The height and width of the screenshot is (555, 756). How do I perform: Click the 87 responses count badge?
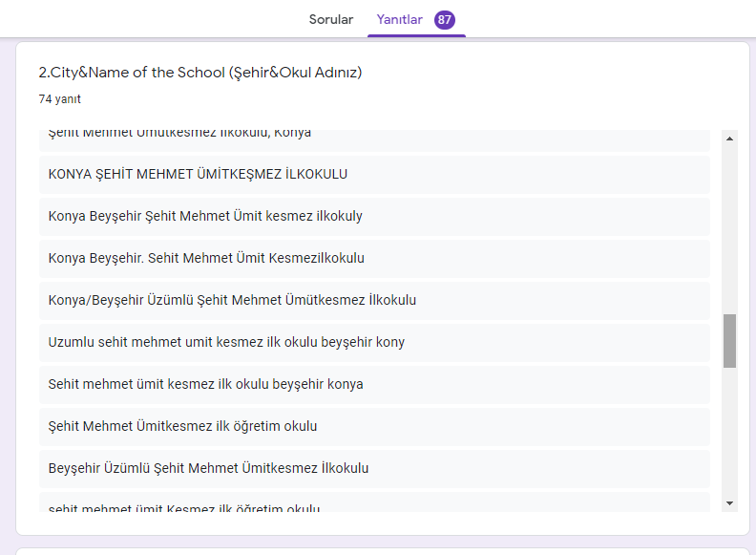click(444, 20)
